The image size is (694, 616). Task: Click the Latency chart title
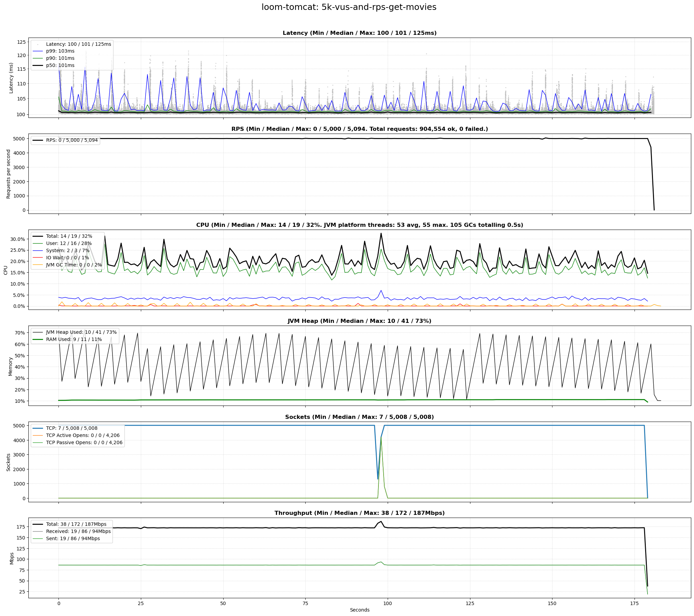359,33
